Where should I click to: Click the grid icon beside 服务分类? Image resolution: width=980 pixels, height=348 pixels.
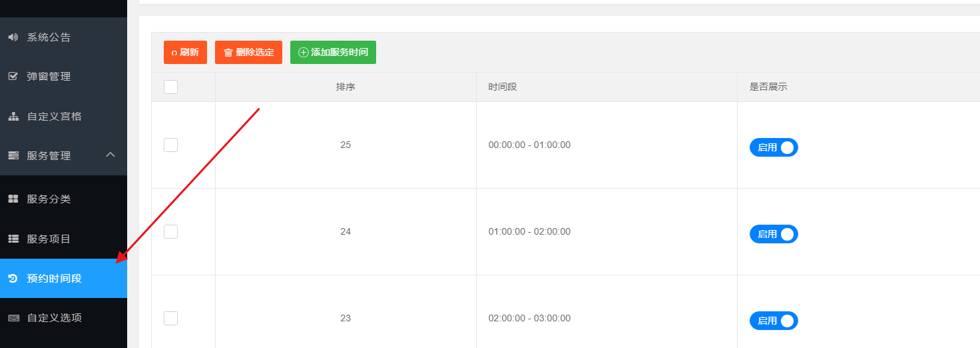click(x=13, y=199)
